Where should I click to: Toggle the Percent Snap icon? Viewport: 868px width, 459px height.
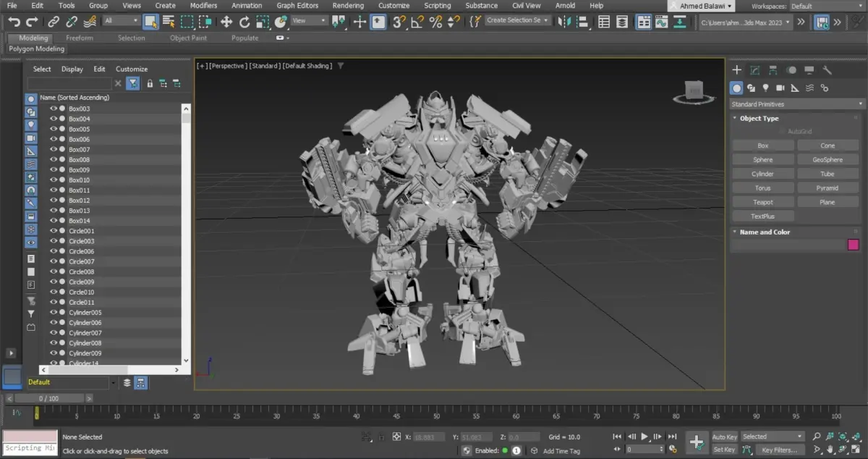pyautogui.click(x=435, y=22)
